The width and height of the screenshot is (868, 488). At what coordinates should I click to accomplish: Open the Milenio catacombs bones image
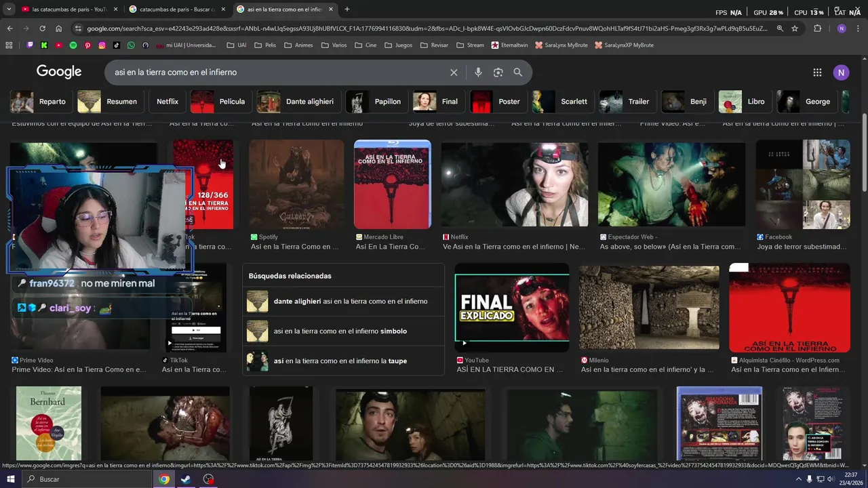pos(649,308)
